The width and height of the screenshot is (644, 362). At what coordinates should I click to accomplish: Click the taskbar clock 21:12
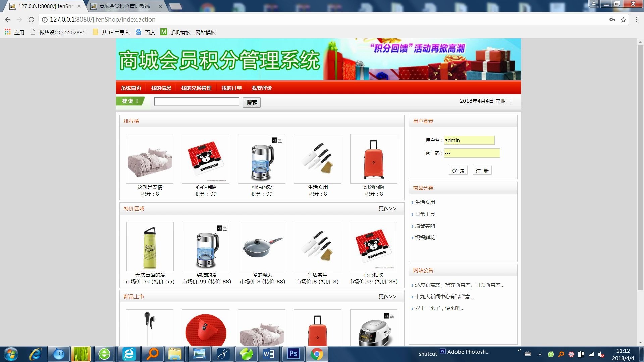pyautogui.click(x=623, y=351)
